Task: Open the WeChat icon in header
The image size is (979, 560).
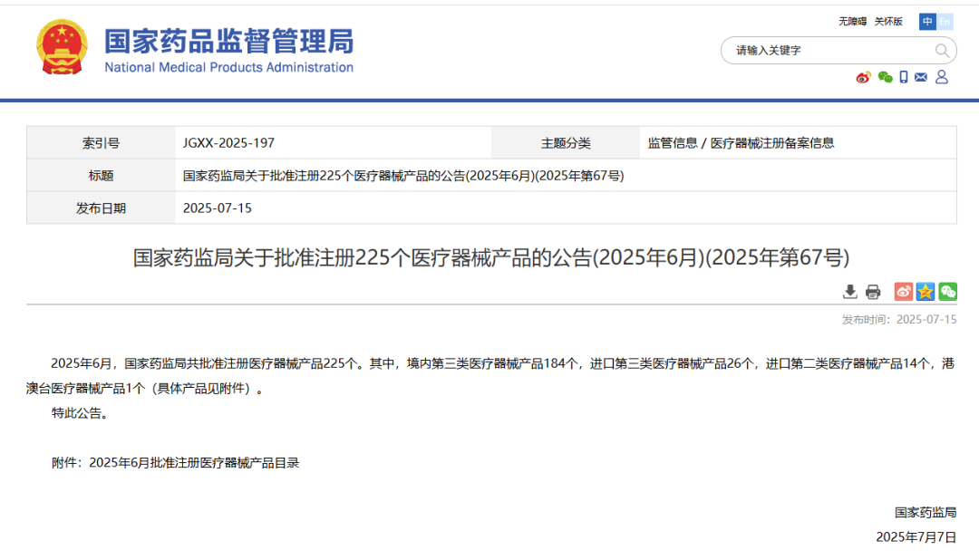Action: (885, 77)
